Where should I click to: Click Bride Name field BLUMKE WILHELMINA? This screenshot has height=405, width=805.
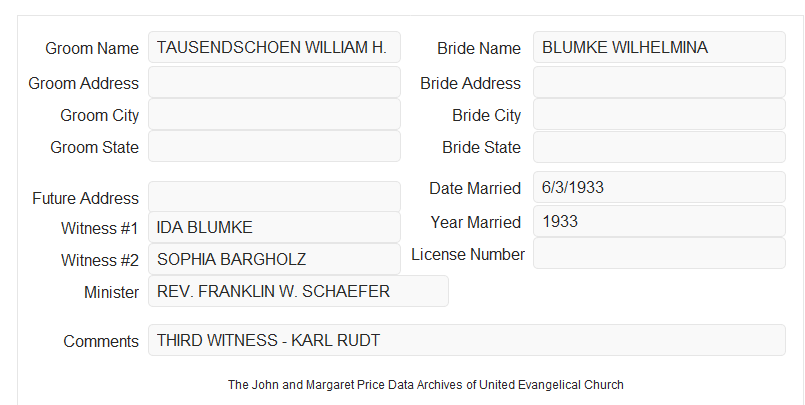659,47
